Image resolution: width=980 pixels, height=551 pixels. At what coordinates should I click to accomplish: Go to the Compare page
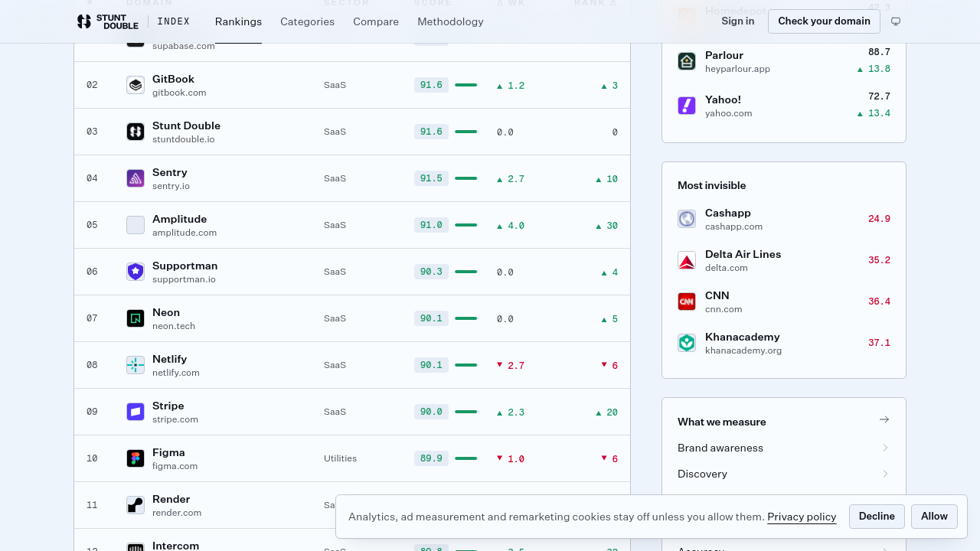coord(376,21)
